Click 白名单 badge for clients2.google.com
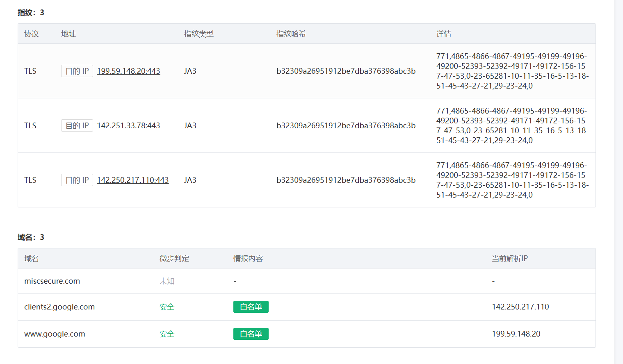623x364 pixels. click(251, 307)
